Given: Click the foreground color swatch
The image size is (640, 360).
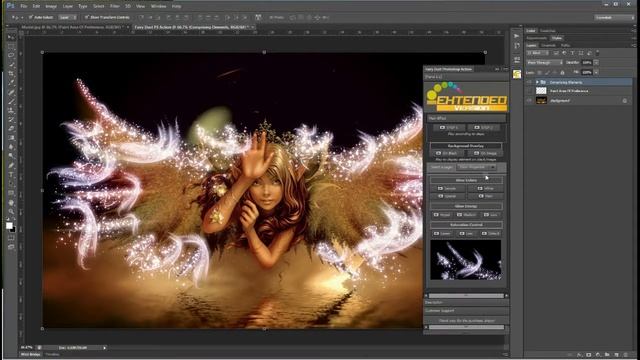Looking at the screenshot, I should pos(9,225).
